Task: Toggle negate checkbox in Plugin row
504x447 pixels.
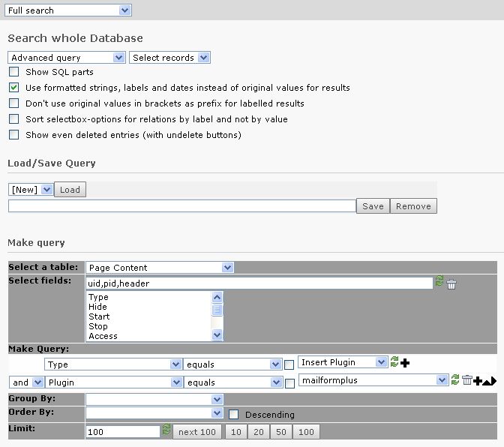Action: click(290, 383)
